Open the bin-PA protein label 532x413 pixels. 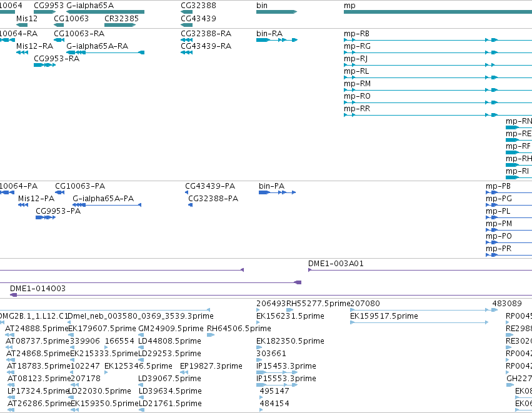coord(271,186)
